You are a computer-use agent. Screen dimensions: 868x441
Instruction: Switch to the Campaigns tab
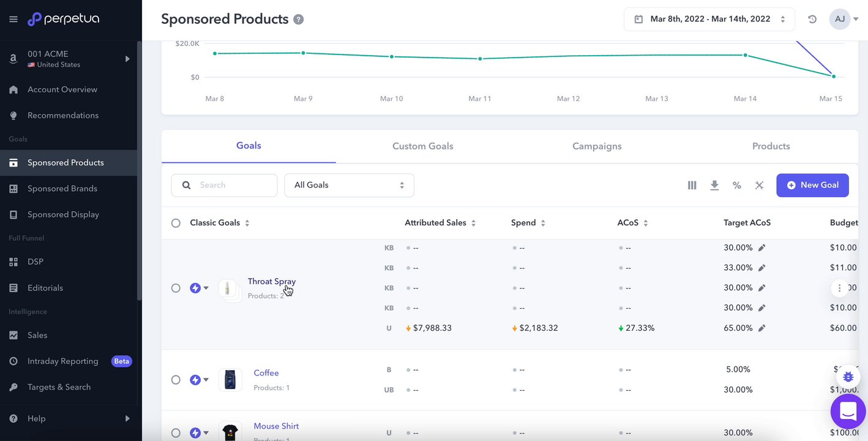(597, 146)
